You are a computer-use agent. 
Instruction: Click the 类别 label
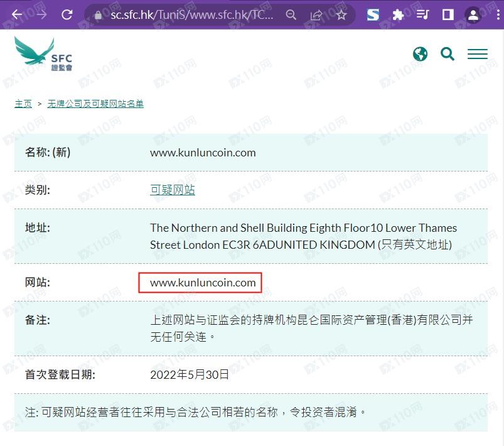[38, 190]
